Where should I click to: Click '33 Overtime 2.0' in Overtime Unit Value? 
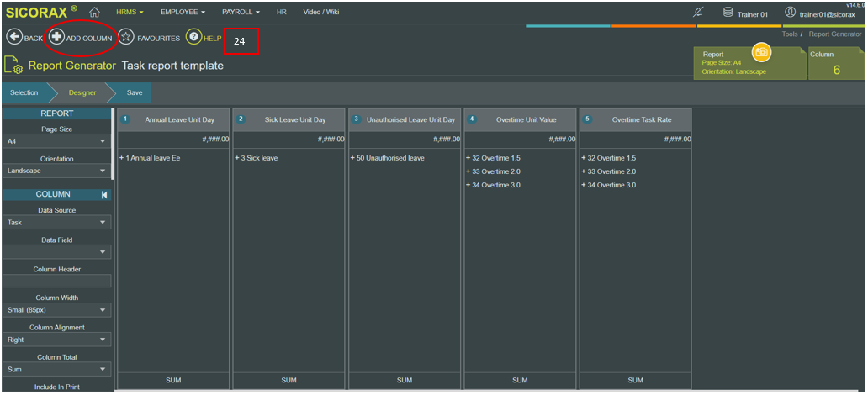tap(493, 171)
